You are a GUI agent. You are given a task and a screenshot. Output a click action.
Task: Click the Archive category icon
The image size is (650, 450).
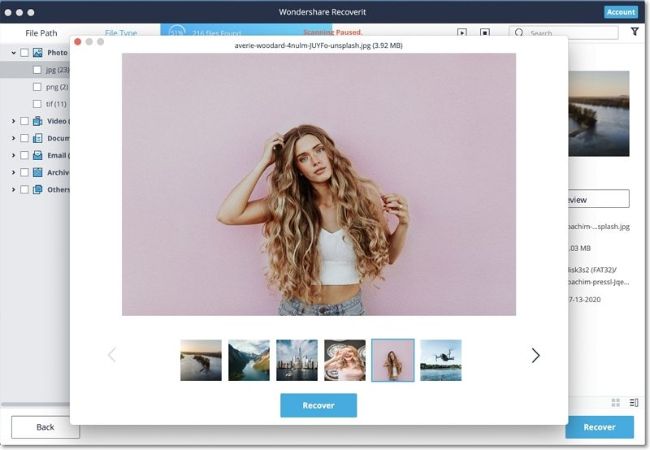[x=38, y=172]
